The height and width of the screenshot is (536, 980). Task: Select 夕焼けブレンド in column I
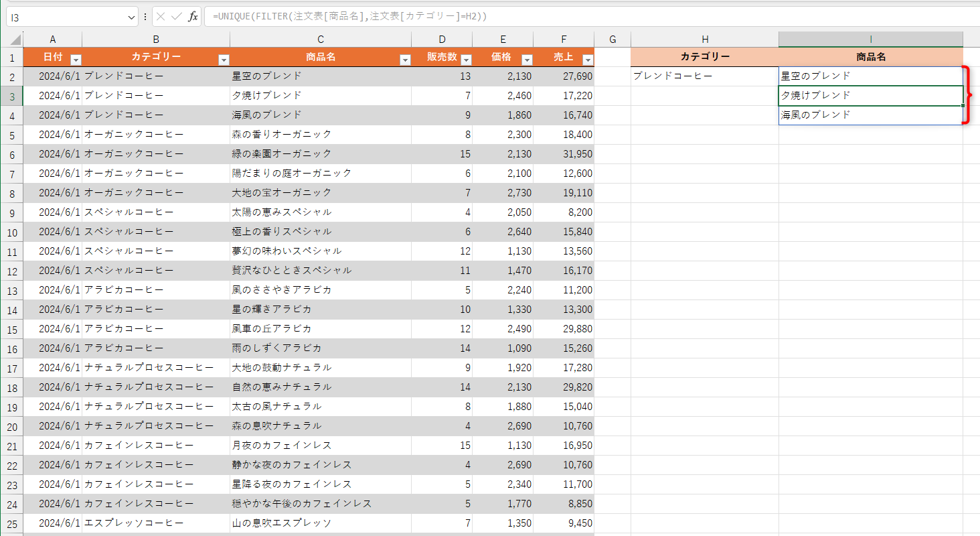871,96
